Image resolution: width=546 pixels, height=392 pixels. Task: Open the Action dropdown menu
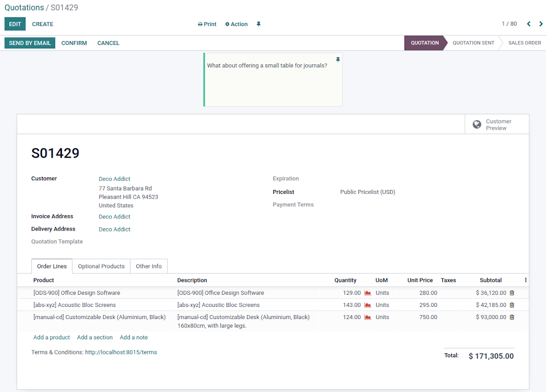coord(236,24)
